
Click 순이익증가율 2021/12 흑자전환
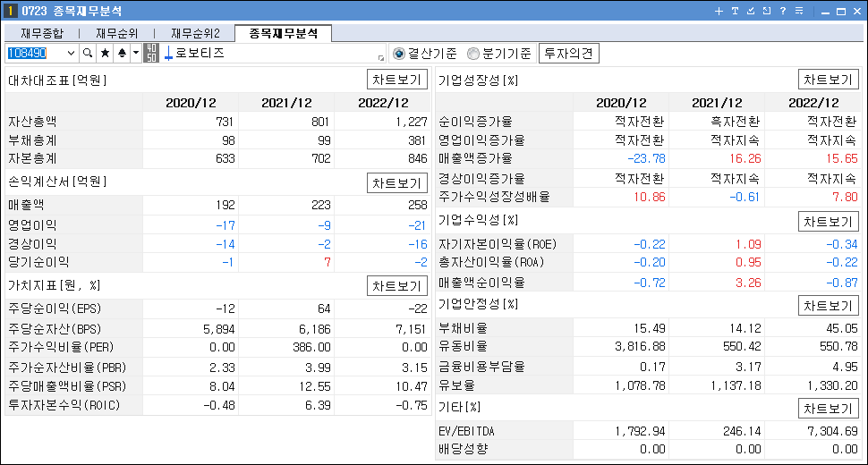[x=736, y=122]
